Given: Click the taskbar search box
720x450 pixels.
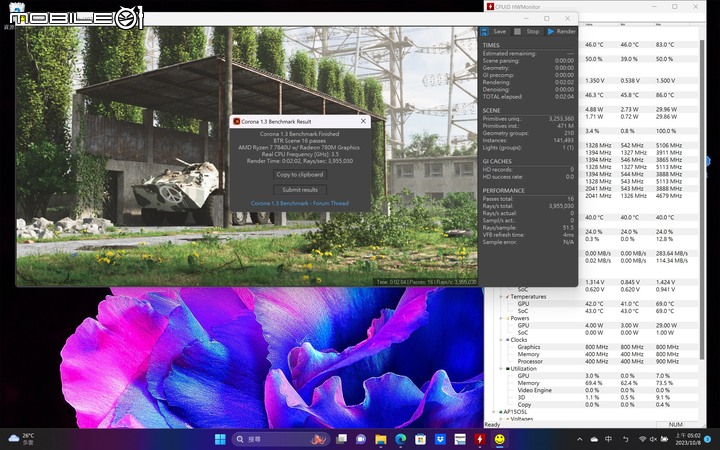Looking at the screenshot, I should 281,439.
